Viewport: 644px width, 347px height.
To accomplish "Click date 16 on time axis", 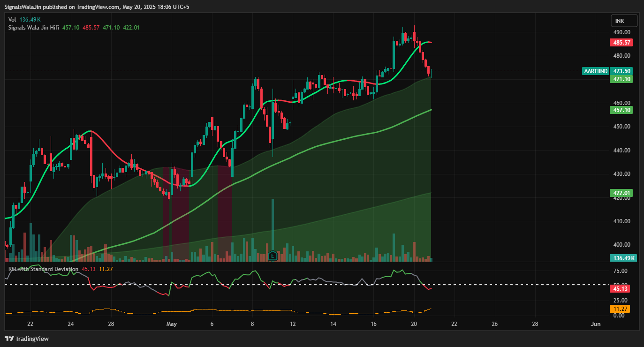I will pyautogui.click(x=374, y=324).
